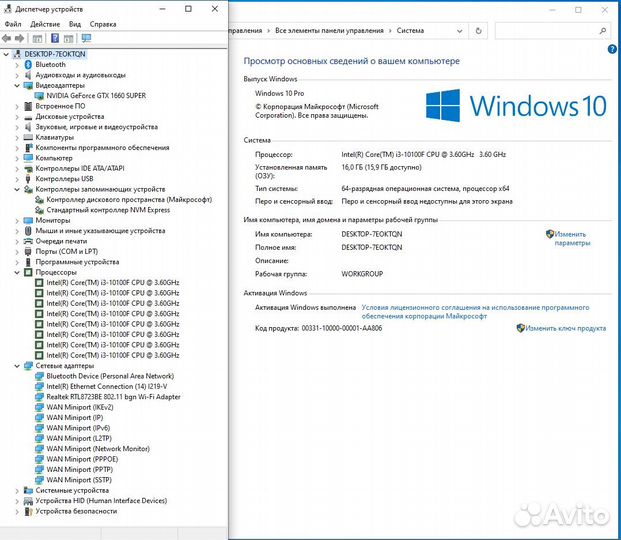Click the Дисковые устройства drive icon
621x540 pixels.
coord(28,117)
